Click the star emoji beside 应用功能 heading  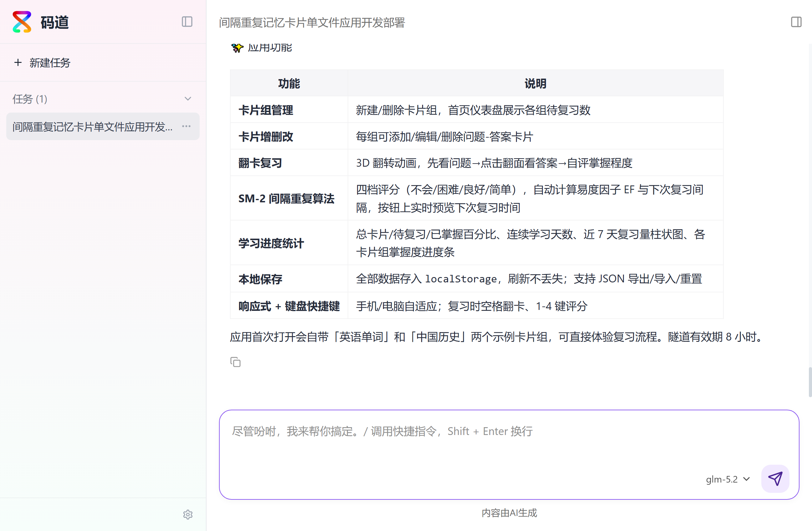click(237, 48)
